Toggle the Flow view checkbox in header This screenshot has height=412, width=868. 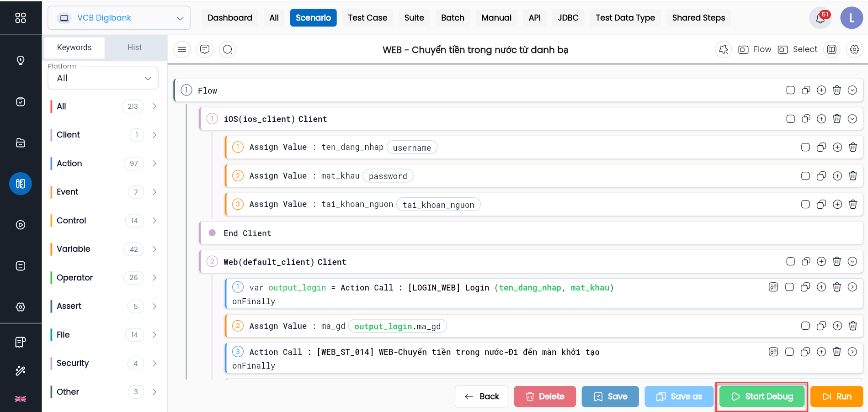pos(743,49)
